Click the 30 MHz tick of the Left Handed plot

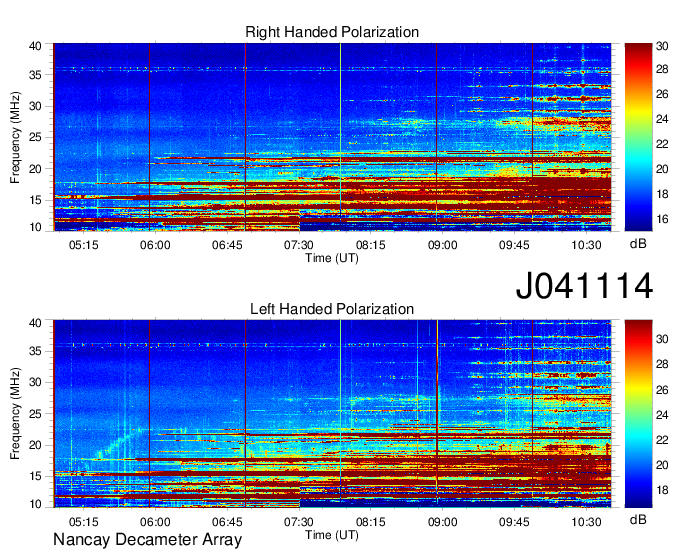(35, 382)
